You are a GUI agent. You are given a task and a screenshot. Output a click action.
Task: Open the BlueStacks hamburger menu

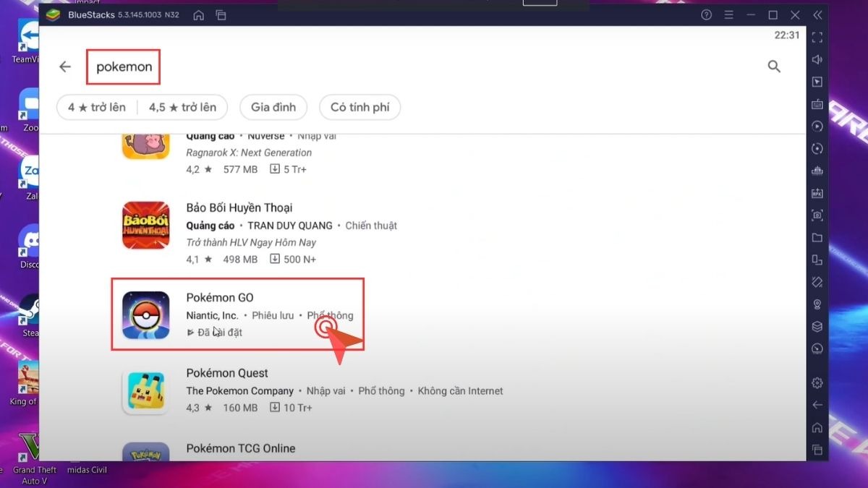point(729,14)
